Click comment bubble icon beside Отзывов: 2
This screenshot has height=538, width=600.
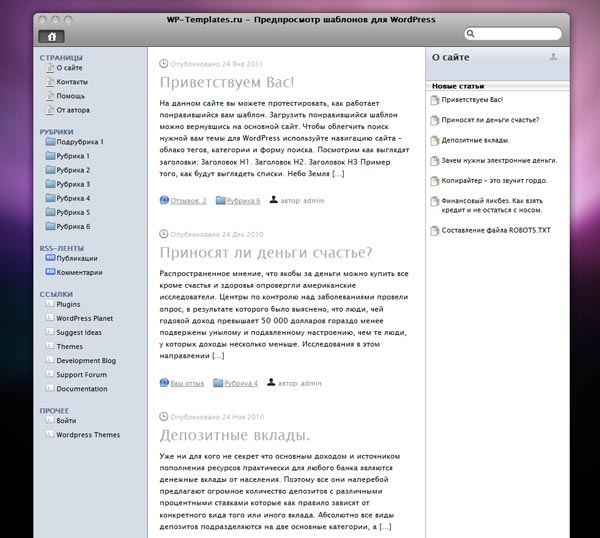point(164,201)
